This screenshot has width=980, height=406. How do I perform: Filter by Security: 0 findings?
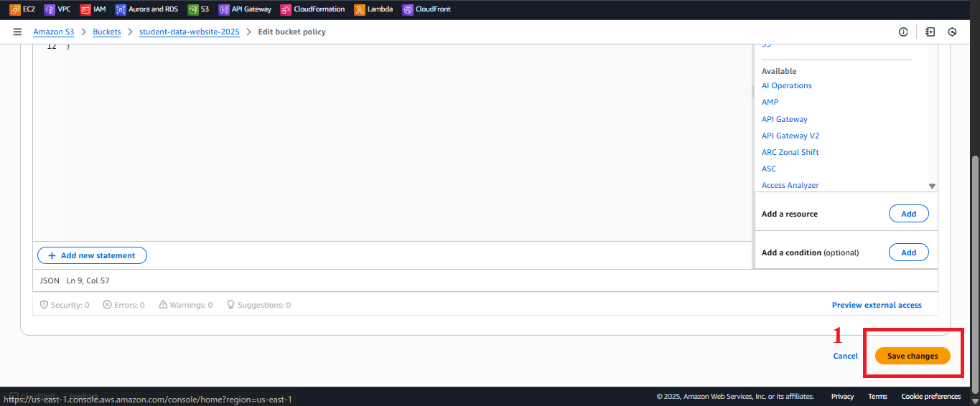65,305
